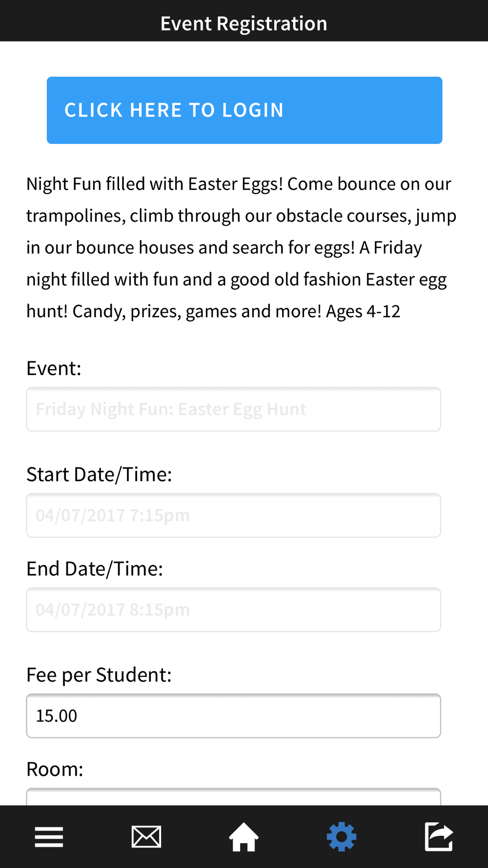Screen dimensions: 488x868
Task: Open the mail envelope icon
Action: 146,837
